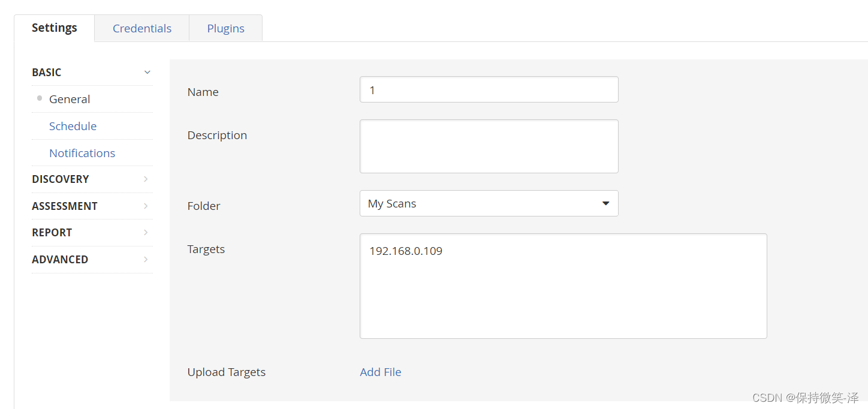This screenshot has height=409, width=868.
Task: Select the ADVANCED section label
Action: (x=60, y=260)
